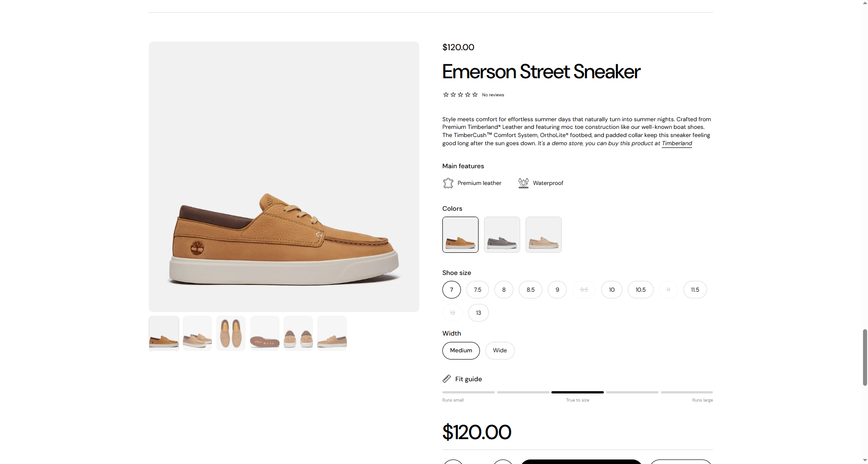Click the Premium leather feature icon
868x464 pixels.
tap(448, 183)
